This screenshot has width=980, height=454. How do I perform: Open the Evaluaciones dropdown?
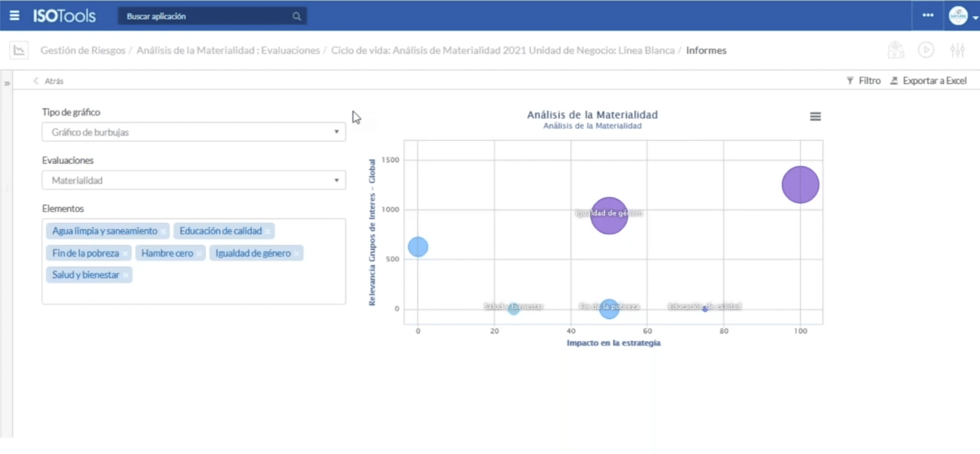coord(193,180)
